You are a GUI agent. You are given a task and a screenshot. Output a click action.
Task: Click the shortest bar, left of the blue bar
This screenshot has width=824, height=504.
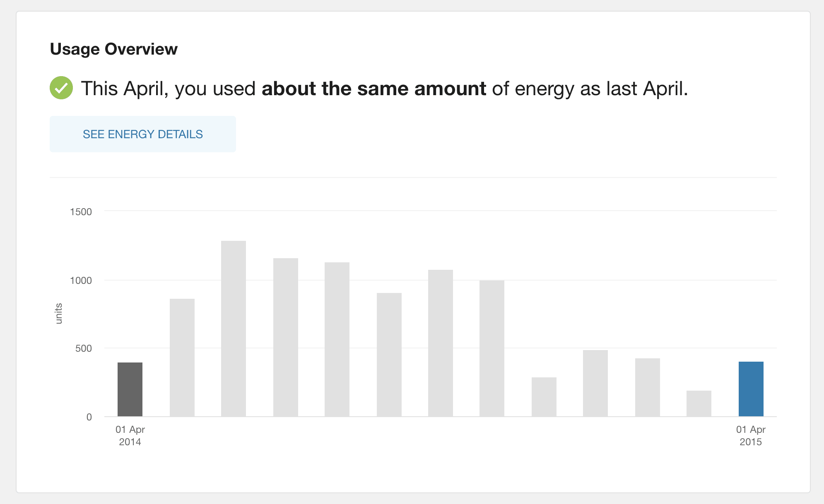[x=699, y=403]
